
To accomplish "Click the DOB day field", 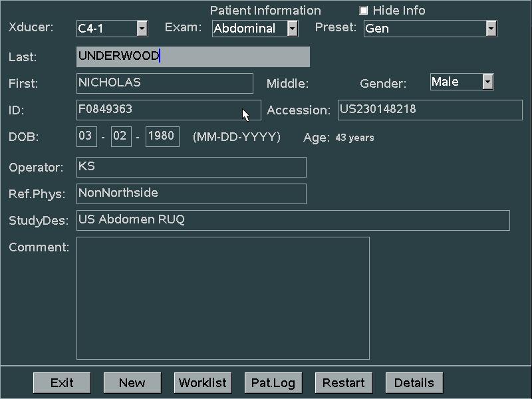I will tap(120, 136).
